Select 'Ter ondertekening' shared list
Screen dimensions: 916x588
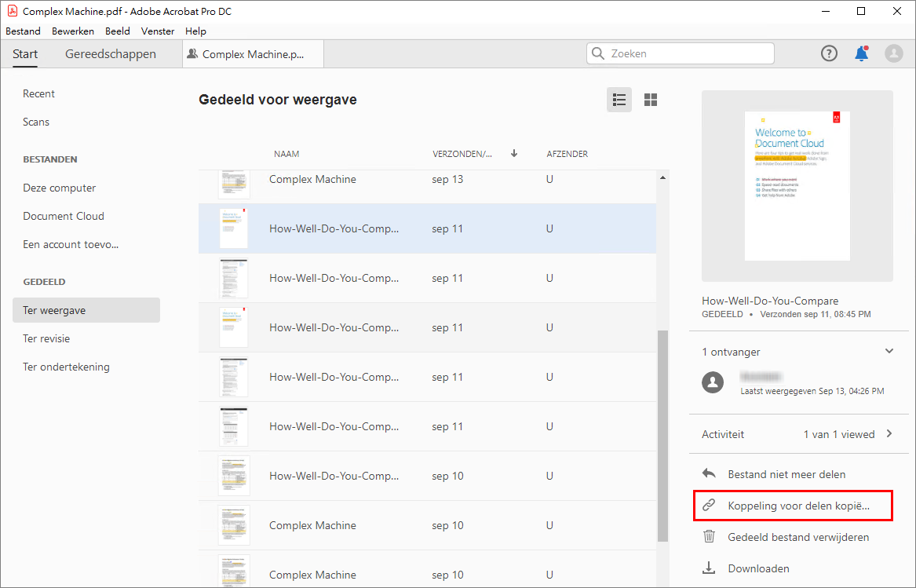tap(66, 367)
